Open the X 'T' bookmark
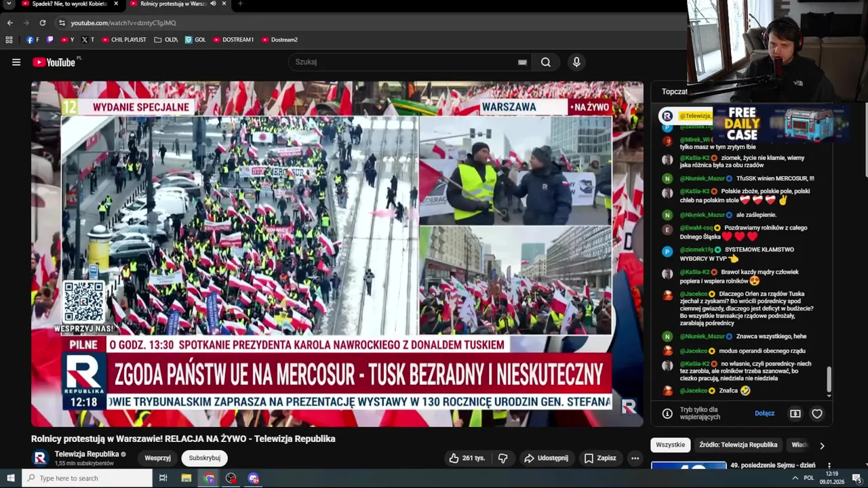The width and height of the screenshot is (868, 488). (x=87, y=40)
